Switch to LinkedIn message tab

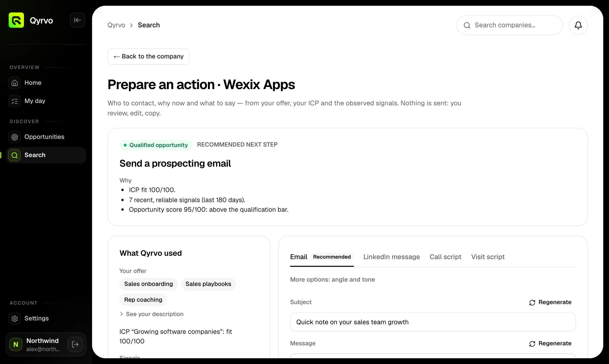pyautogui.click(x=392, y=257)
